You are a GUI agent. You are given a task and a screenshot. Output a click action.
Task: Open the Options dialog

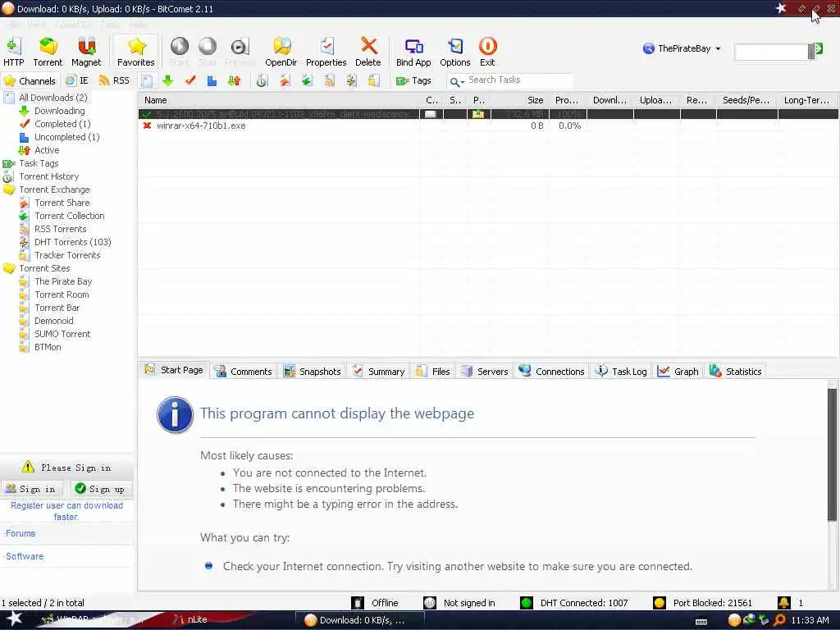pos(454,52)
